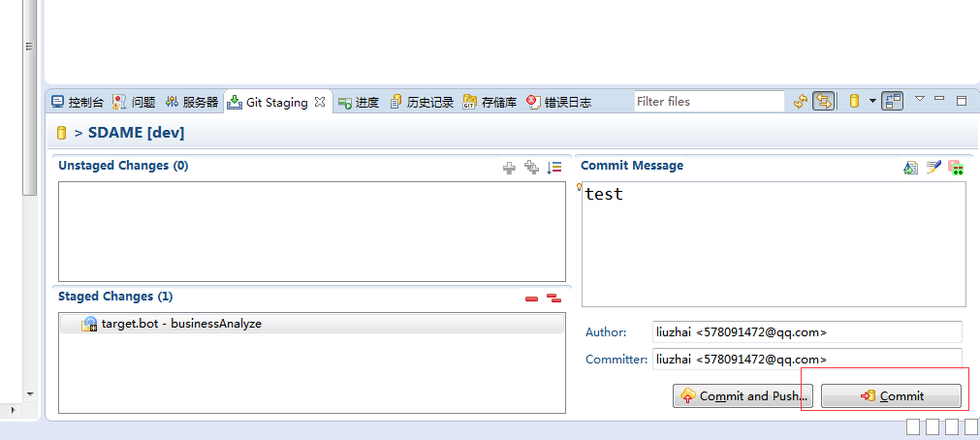Switch to the 历史记录 tab
Screen dimensions: 980x440
422,102
